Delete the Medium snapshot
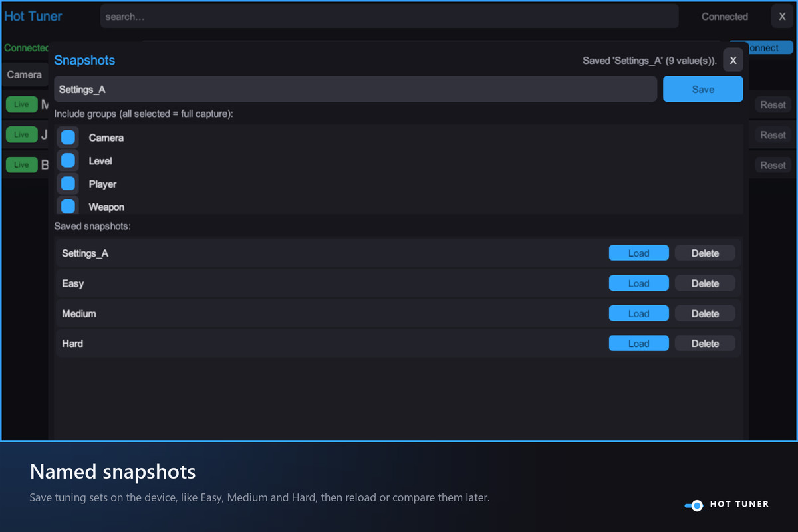Viewport: 798px width, 532px height. coord(705,313)
